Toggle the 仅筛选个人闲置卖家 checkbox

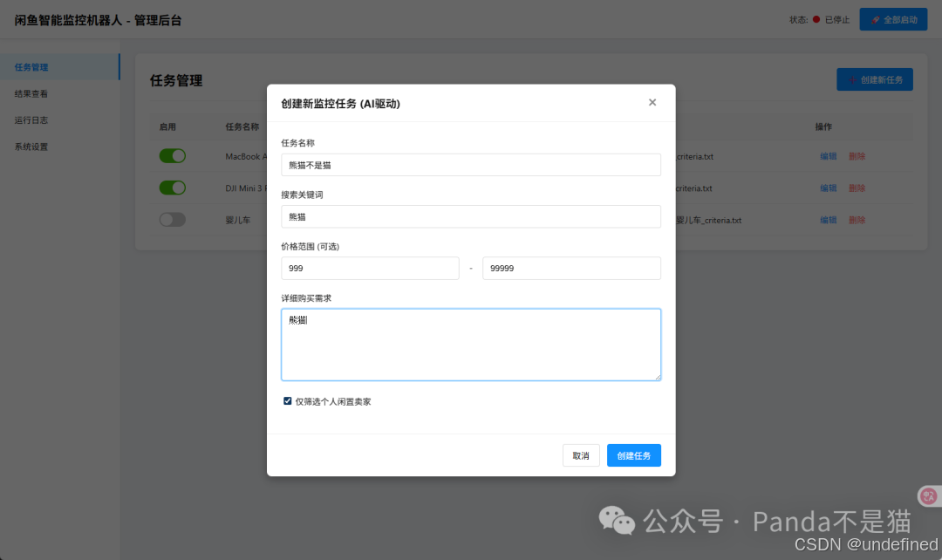click(288, 400)
